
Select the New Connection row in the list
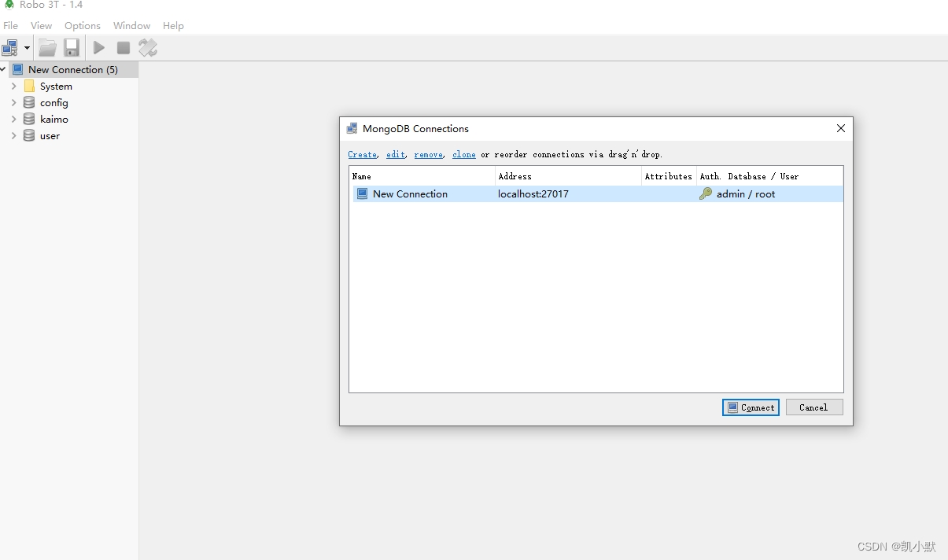(596, 193)
